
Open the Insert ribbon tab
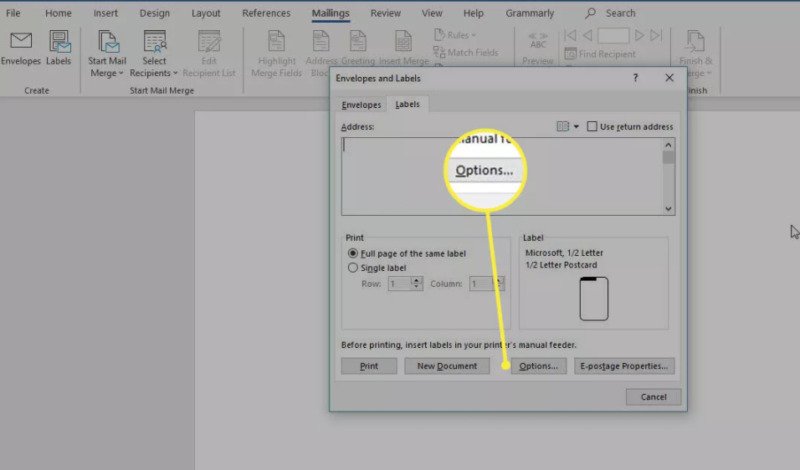pos(105,13)
